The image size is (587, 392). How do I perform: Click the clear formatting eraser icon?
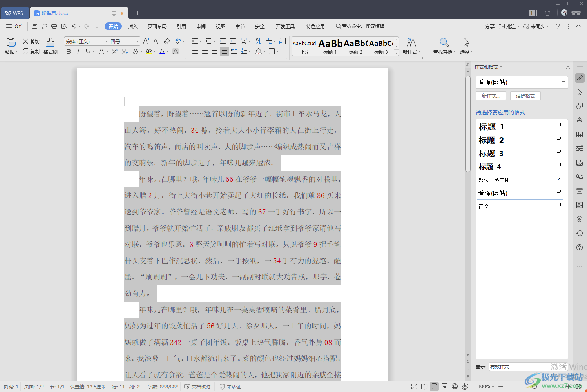pyautogui.click(x=167, y=41)
